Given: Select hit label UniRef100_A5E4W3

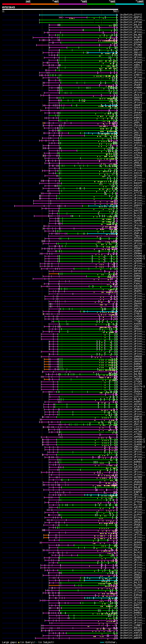Looking at the screenshot, I should [x=131, y=55].
